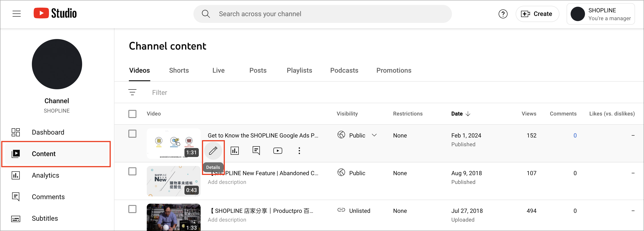
Task: Click the YouTube Studio logo
Action: coord(55,13)
